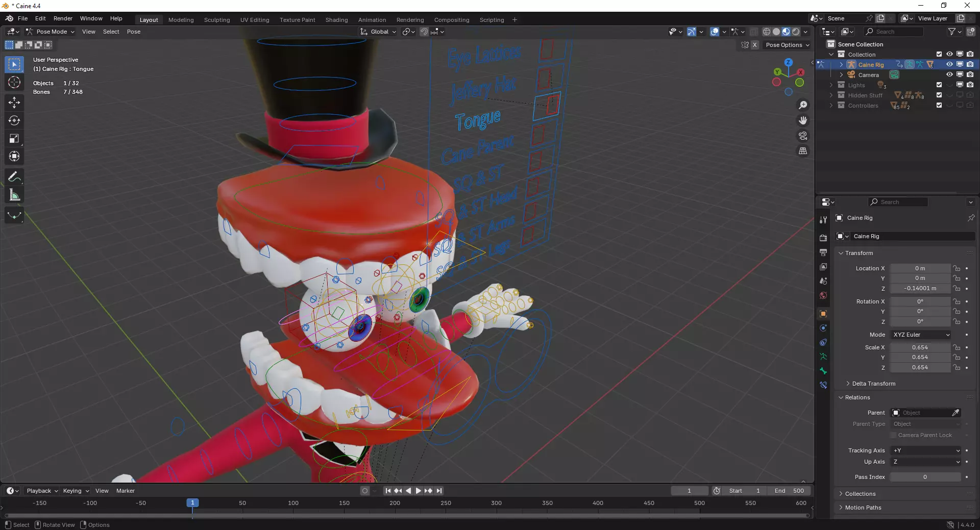
Task: Open the Bone properties tab
Action: pyautogui.click(x=823, y=371)
